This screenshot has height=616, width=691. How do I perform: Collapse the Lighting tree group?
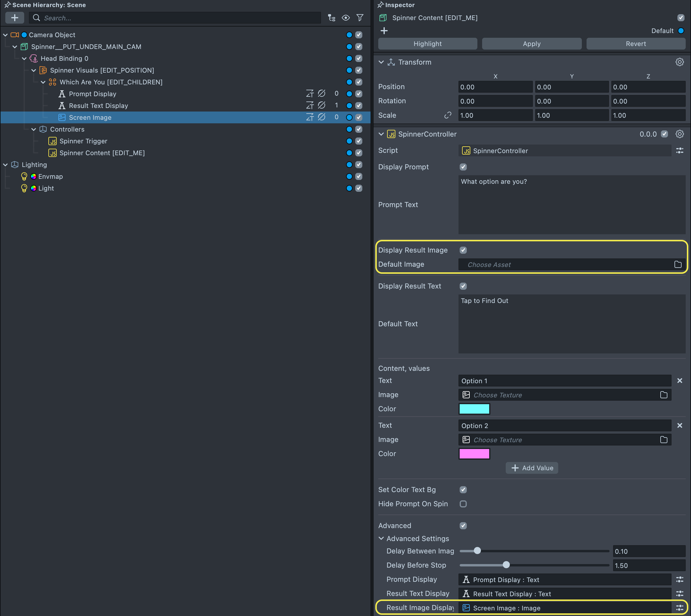5,165
